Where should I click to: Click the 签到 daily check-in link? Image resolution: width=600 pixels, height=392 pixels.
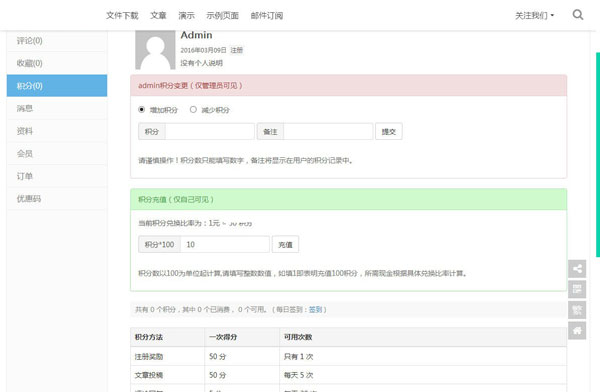point(315,309)
